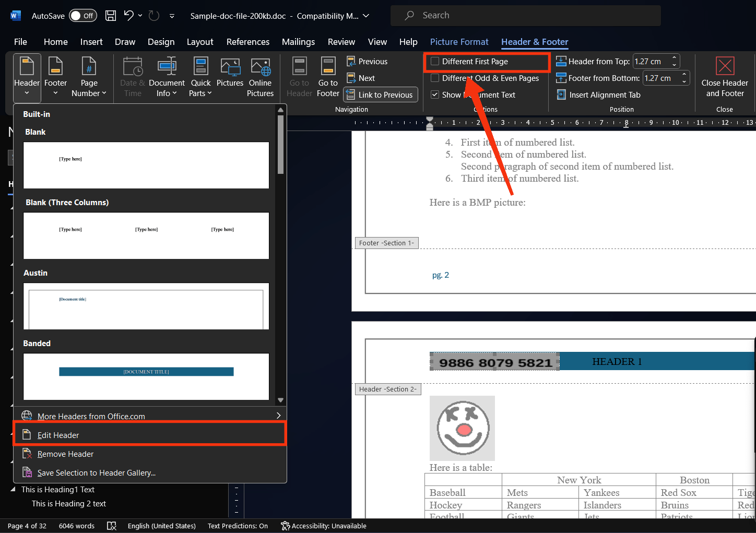
Task: Check Accessibility status in status bar
Action: (x=324, y=526)
